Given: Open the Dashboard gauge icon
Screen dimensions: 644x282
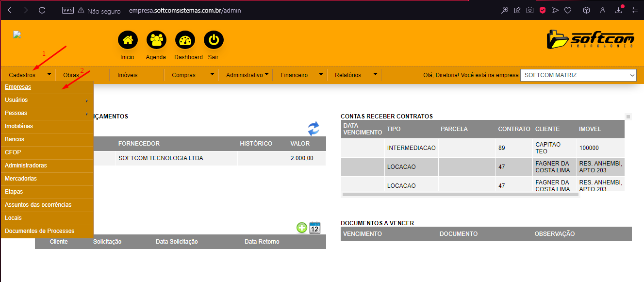Looking at the screenshot, I should click(185, 40).
